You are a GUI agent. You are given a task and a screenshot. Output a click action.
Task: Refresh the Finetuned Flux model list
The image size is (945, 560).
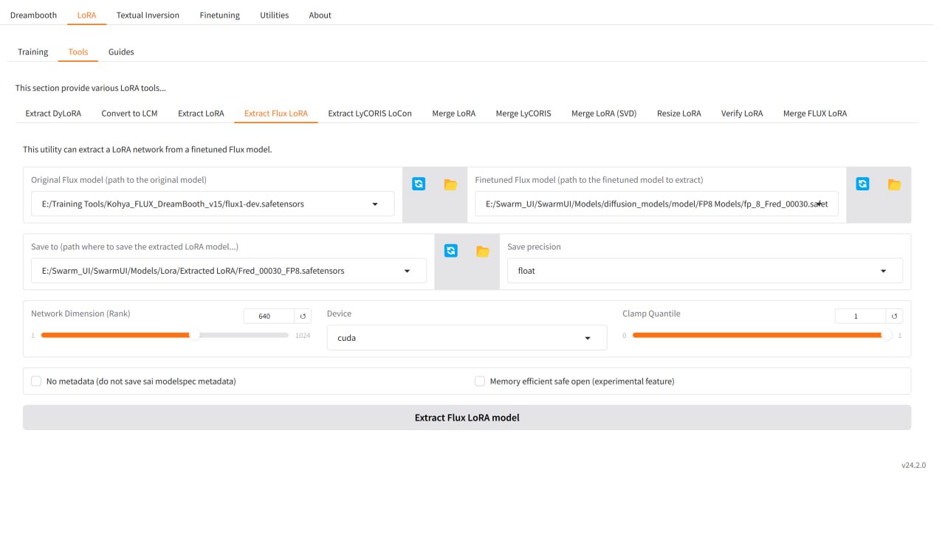pyautogui.click(x=862, y=184)
